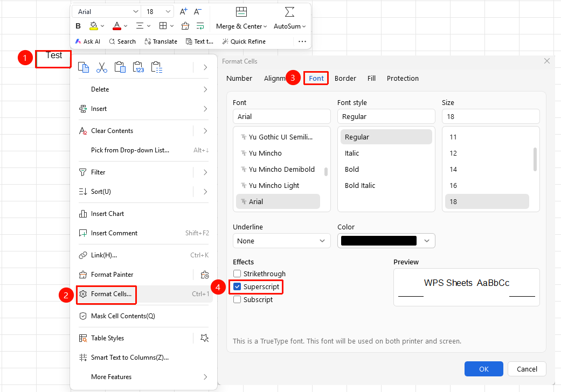Screen dimensions: 561x392
Task: Enable the Strikethrough checkbox
Action: pos(237,274)
